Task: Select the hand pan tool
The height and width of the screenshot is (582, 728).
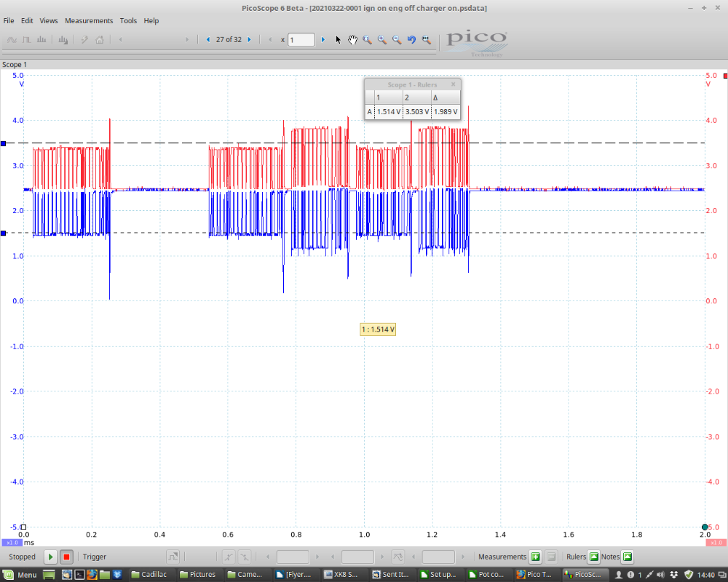Action: [352, 40]
